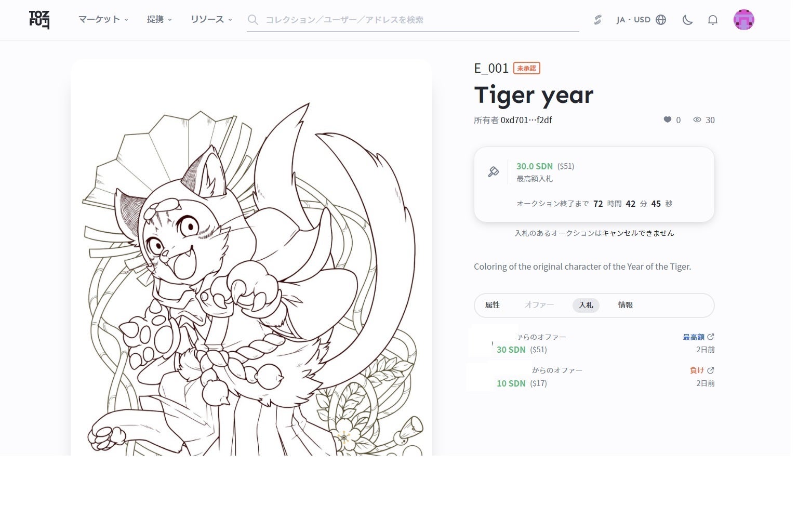Toggle dark mode with the moon icon

(x=687, y=20)
